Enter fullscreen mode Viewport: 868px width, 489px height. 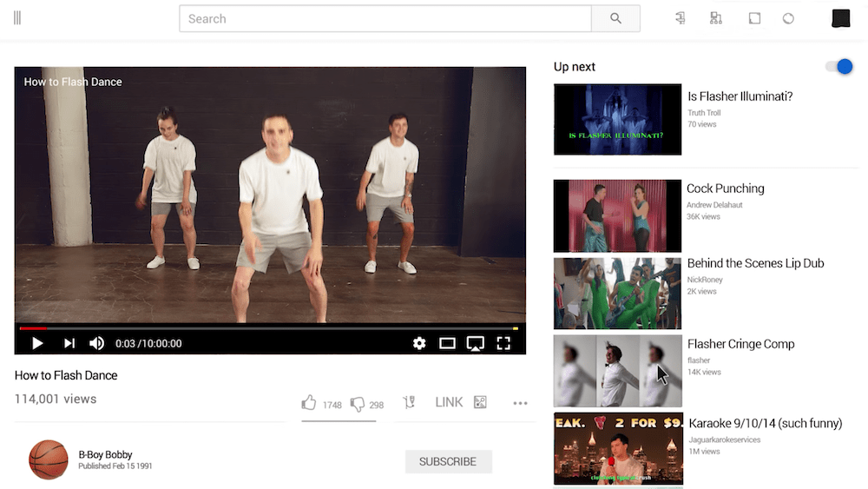pos(503,343)
